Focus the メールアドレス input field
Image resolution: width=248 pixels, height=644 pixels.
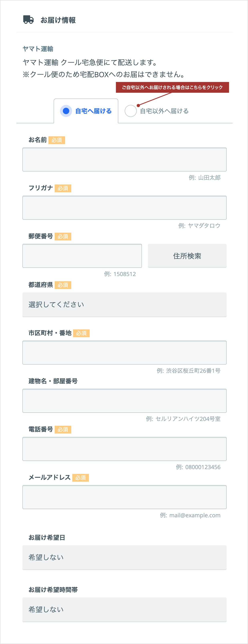click(124, 497)
